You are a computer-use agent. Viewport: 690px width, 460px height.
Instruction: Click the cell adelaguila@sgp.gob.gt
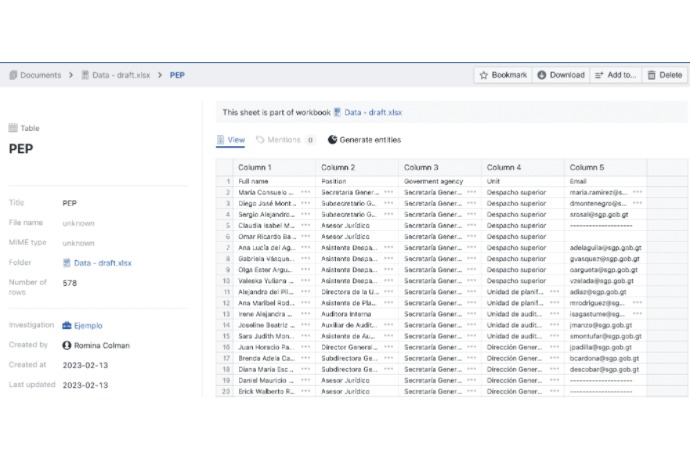(606, 248)
